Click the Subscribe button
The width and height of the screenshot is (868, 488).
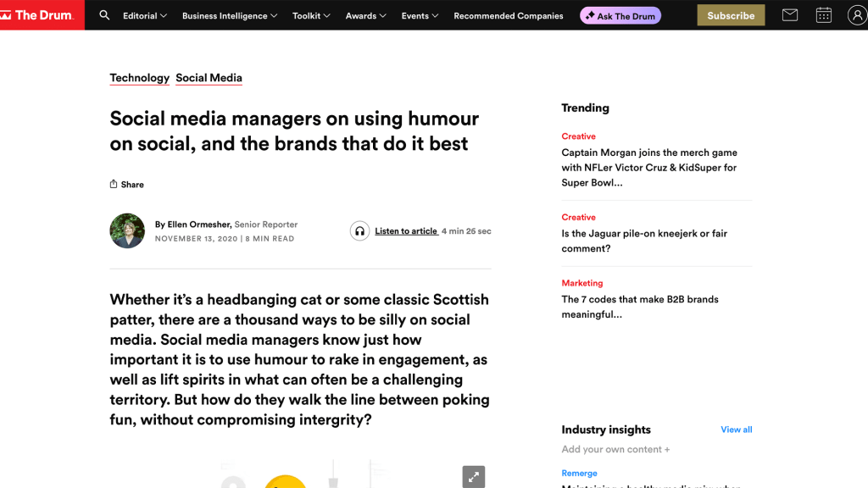click(x=731, y=15)
